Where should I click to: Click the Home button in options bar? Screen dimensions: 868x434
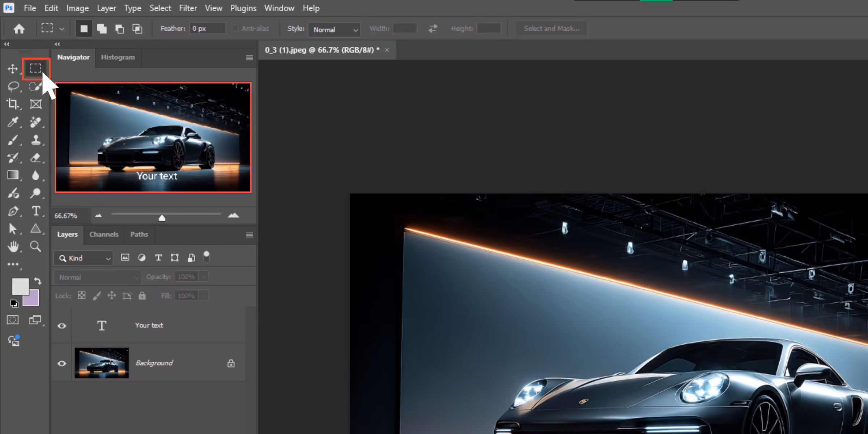[x=19, y=29]
